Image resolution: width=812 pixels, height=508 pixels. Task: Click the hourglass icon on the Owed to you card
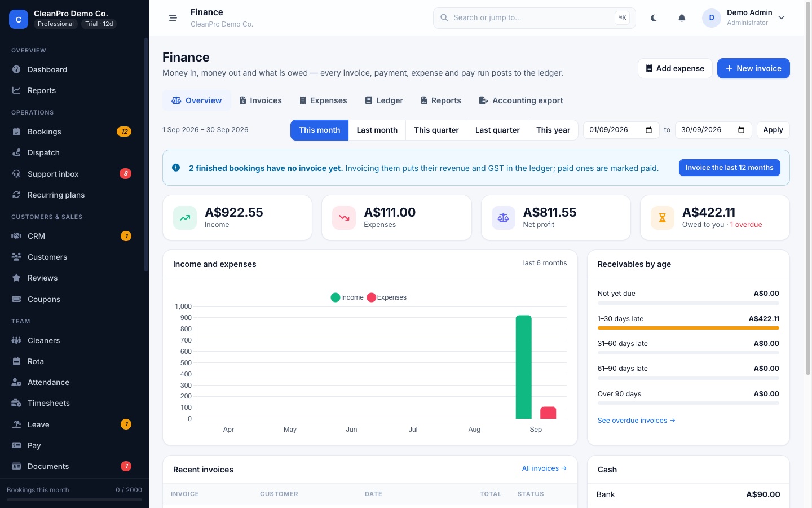[x=663, y=218]
